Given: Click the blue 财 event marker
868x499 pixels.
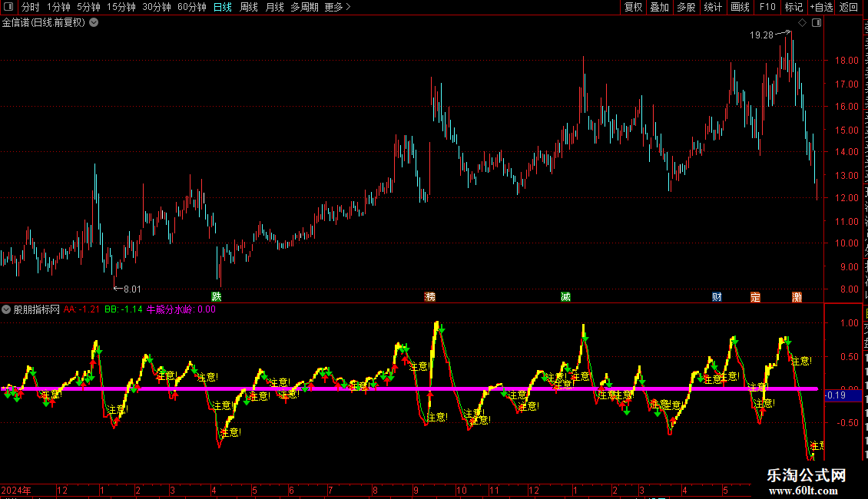Looking at the screenshot, I should [717, 297].
